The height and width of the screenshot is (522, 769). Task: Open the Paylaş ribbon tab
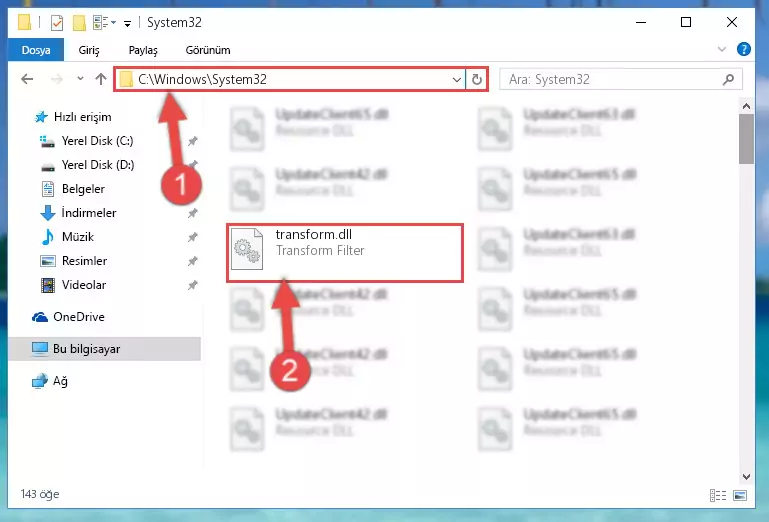(x=143, y=50)
